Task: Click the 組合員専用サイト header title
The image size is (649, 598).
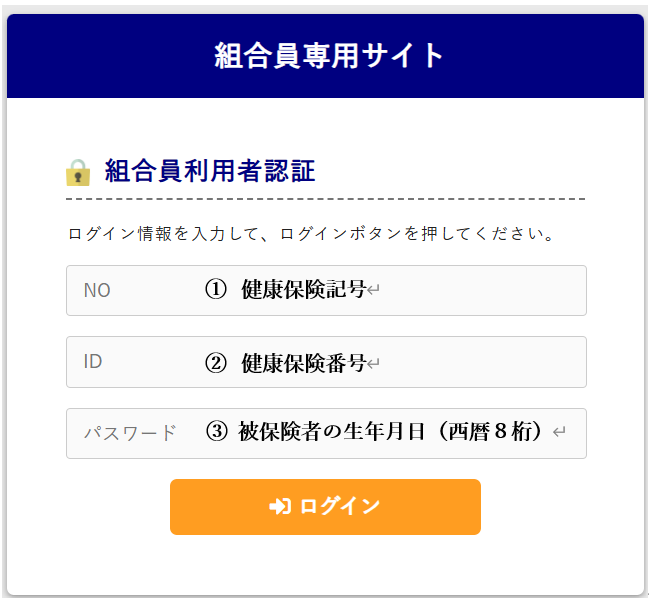Action: pyautogui.click(x=329, y=56)
